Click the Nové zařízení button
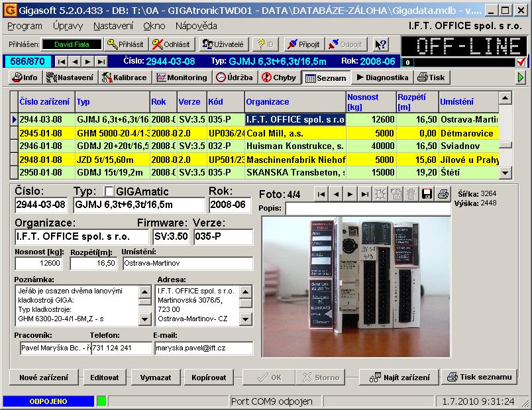532x410 pixels. (x=44, y=377)
